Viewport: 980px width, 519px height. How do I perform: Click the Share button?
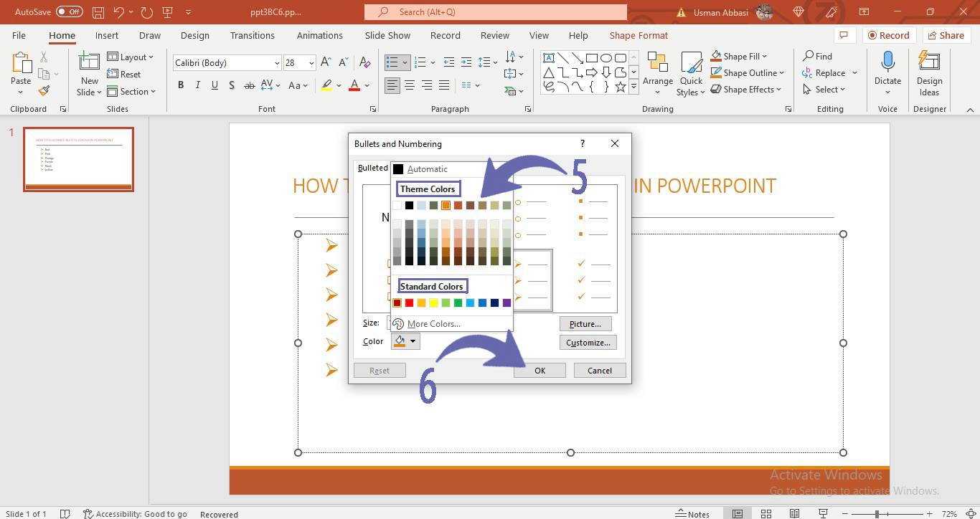[946, 35]
